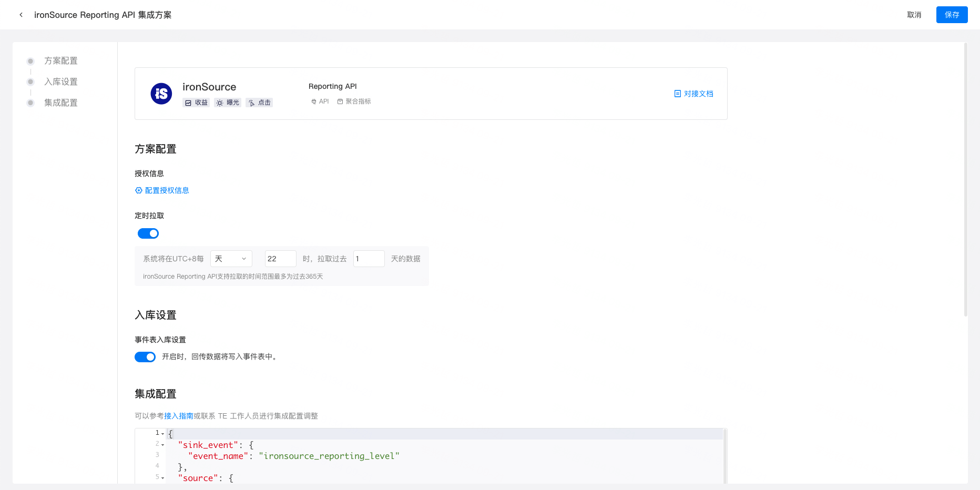Open the 接入指南 integration guide link
The width and height of the screenshot is (980, 490).
178,415
